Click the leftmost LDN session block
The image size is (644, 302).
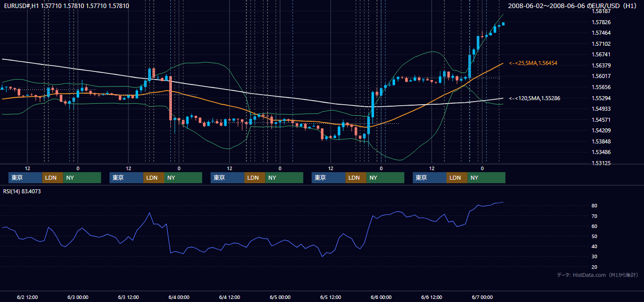[x=52, y=178]
